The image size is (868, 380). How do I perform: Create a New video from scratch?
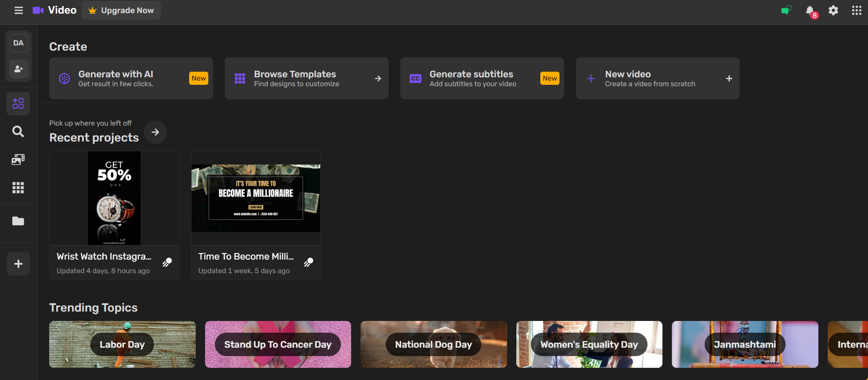tap(657, 78)
